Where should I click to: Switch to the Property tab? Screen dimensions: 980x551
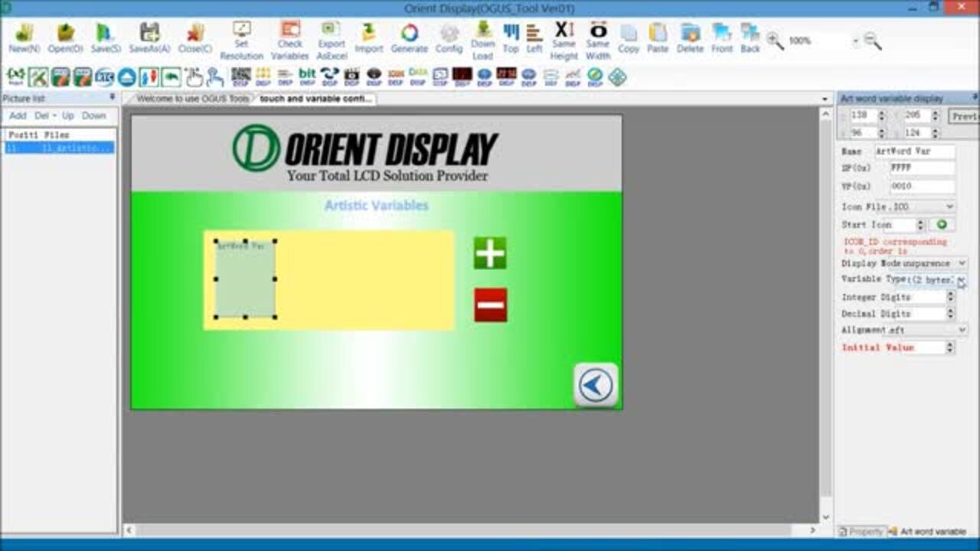[x=861, y=531]
